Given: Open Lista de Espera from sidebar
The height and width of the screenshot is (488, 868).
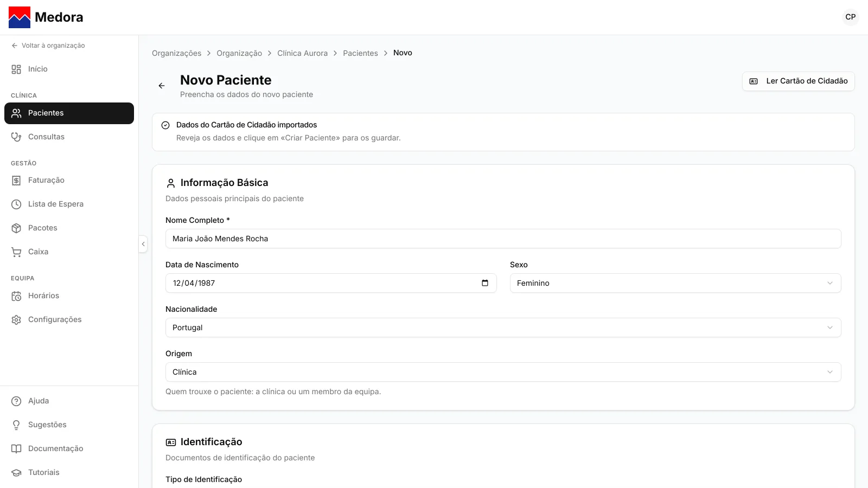Looking at the screenshot, I should click(69, 204).
